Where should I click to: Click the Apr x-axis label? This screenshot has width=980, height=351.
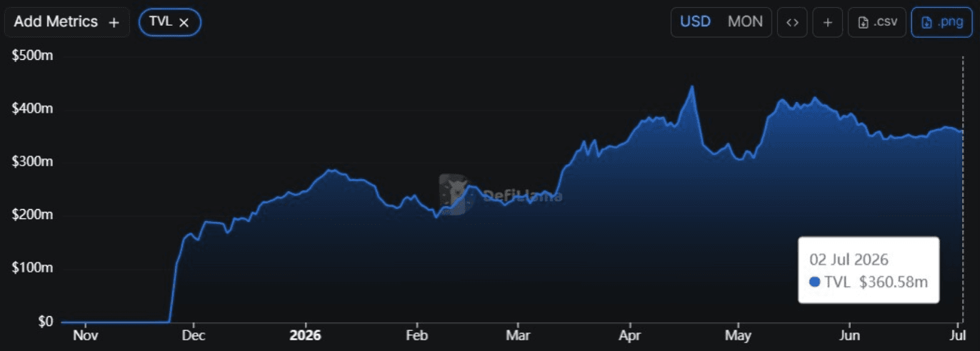point(630,335)
